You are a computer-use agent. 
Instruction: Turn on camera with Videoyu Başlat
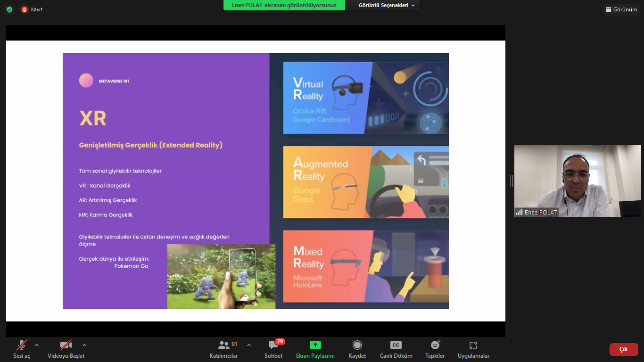pyautogui.click(x=66, y=349)
